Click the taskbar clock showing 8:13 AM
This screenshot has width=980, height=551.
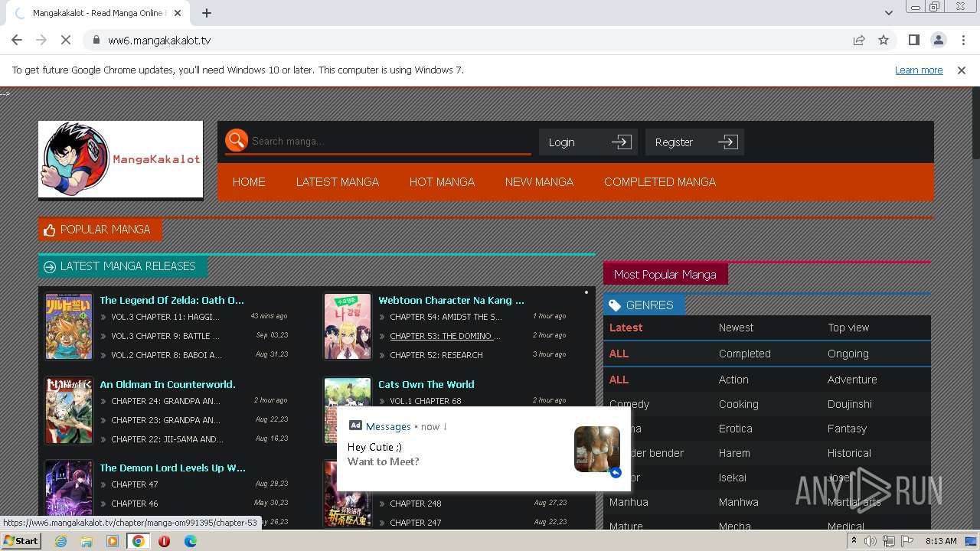(x=941, y=541)
